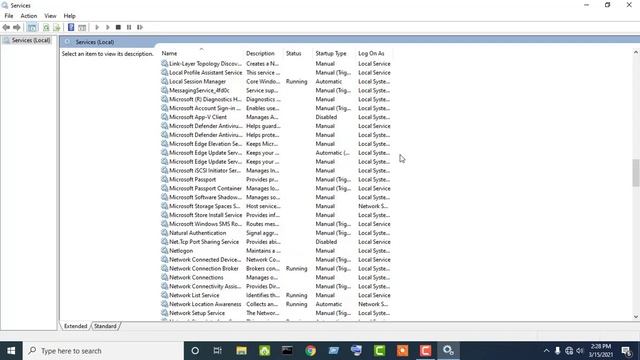The image size is (640, 360).
Task: Sort by the Status column header
Action: click(x=298, y=53)
